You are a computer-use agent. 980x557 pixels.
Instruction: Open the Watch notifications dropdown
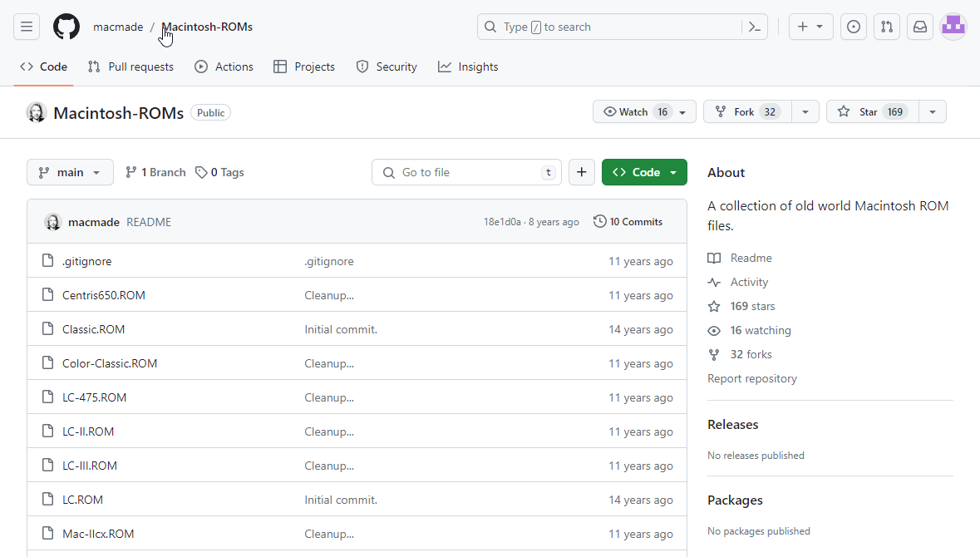point(644,112)
